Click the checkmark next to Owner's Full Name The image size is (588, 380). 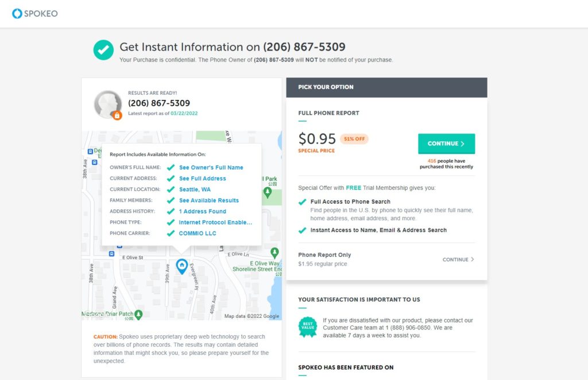tap(171, 167)
